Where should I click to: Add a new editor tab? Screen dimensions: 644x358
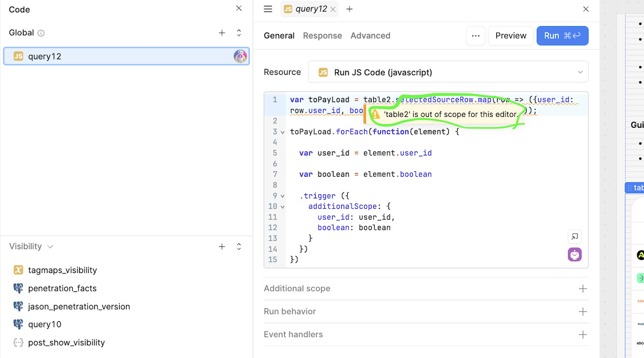coord(350,9)
